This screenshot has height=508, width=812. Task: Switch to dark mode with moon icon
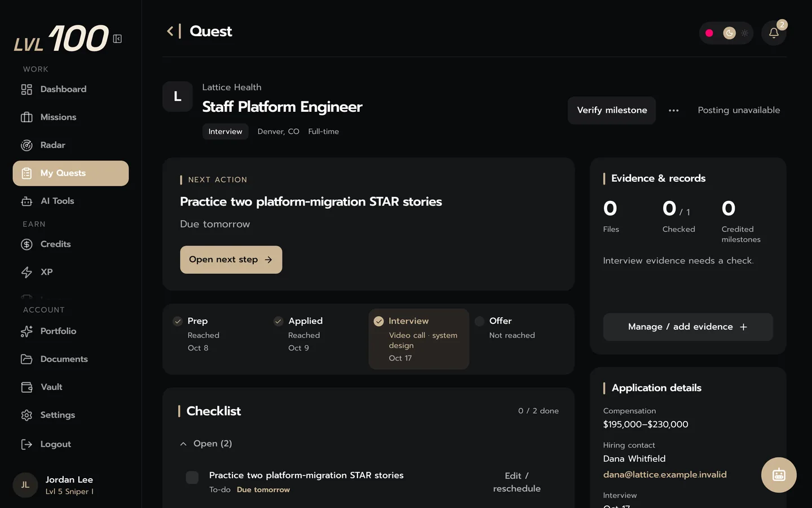tap(729, 33)
